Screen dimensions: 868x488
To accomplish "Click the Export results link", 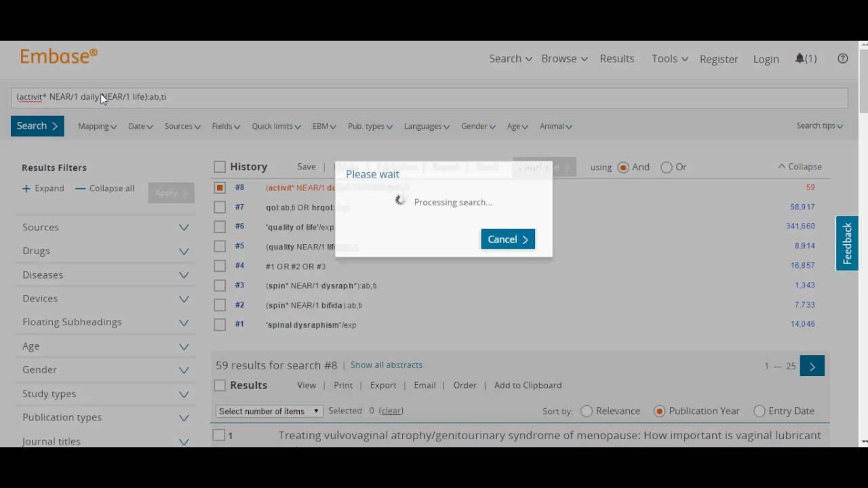I will coord(383,385).
